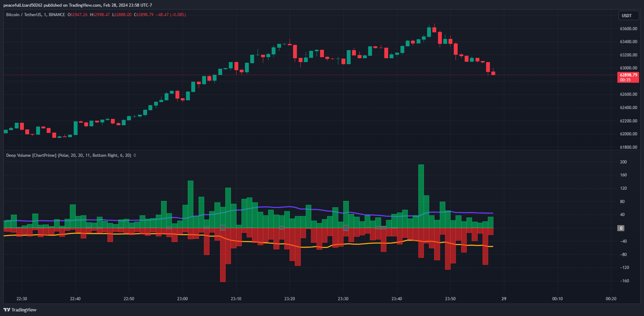Open the USDT currency selector
This screenshot has width=644, height=316.
629,15
